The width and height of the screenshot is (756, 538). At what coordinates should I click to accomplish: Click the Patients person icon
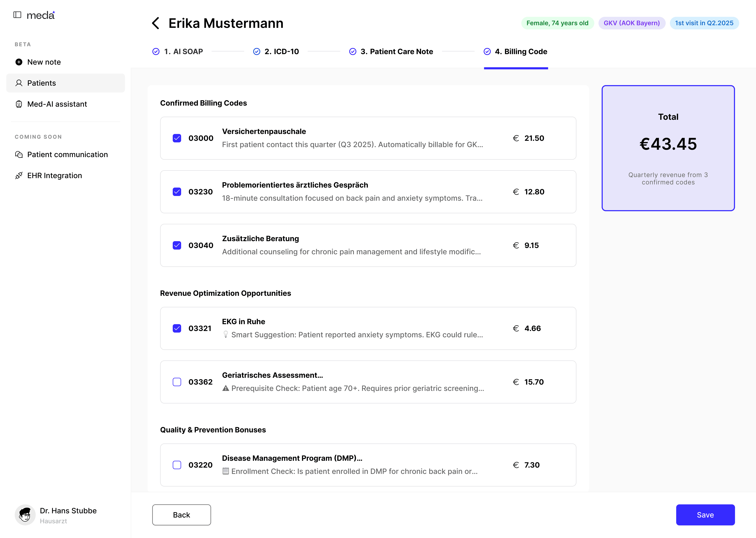click(19, 83)
